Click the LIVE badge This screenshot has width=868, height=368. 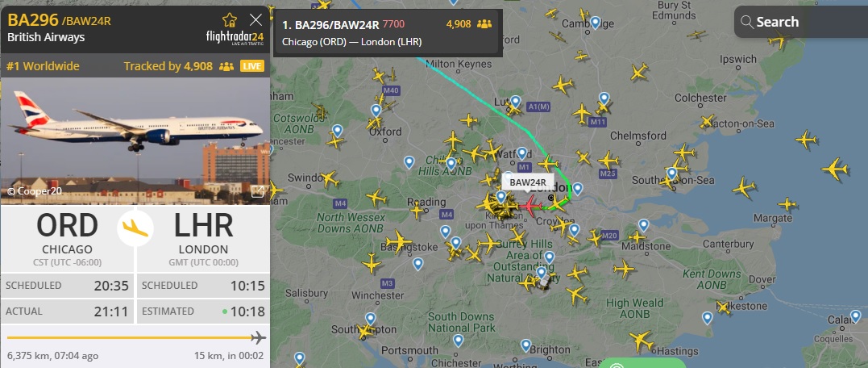click(x=252, y=66)
